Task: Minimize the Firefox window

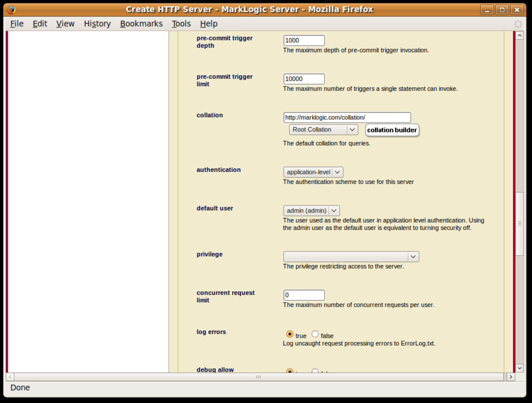Action: coord(487,10)
